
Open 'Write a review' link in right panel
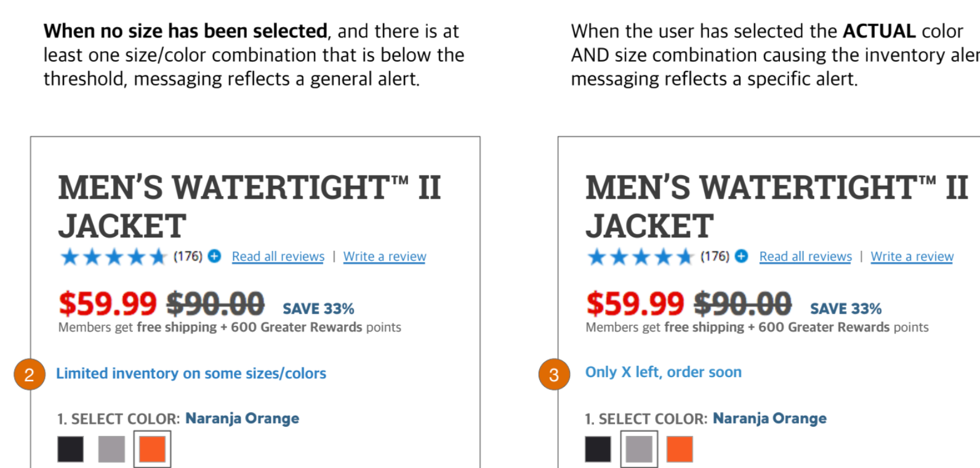(912, 256)
